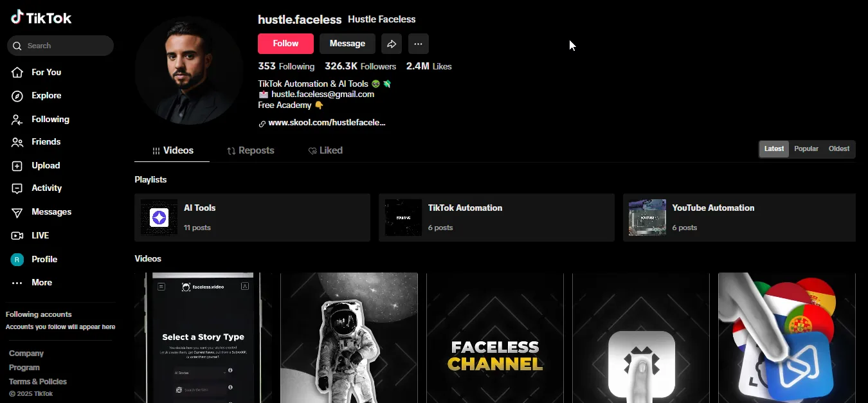
Task: Switch to the Videos tab
Action: click(x=172, y=150)
